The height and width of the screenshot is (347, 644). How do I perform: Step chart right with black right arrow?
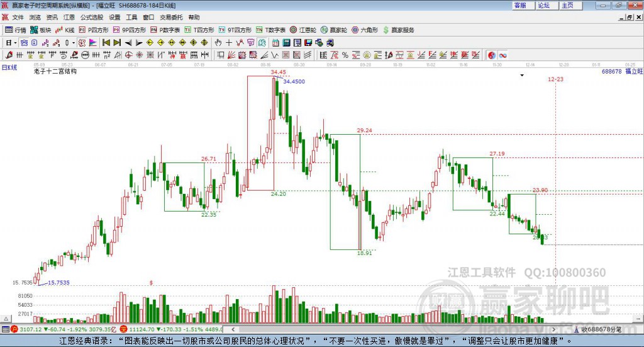[139, 43]
